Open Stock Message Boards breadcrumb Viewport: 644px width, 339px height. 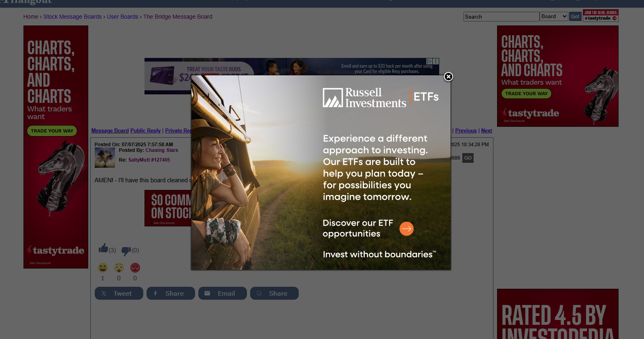pos(72,17)
